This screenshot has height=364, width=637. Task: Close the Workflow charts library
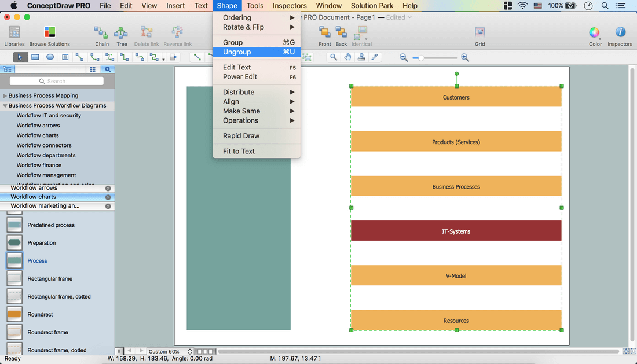(108, 197)
